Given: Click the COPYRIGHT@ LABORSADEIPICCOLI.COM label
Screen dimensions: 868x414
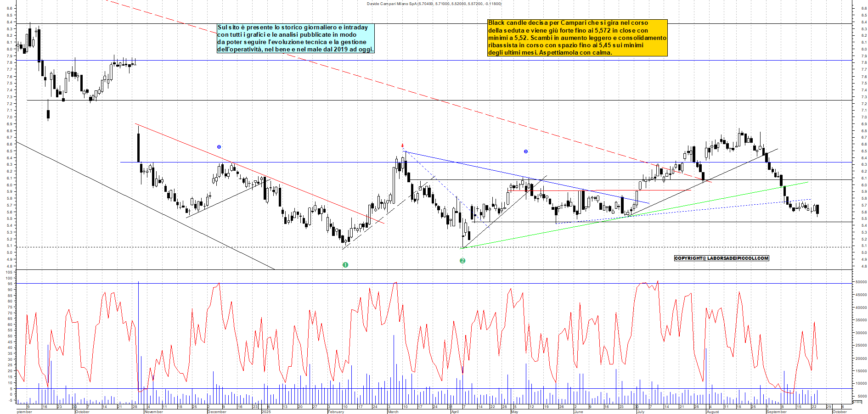Looking at the screenshot, I should click(x=721, y=258).
